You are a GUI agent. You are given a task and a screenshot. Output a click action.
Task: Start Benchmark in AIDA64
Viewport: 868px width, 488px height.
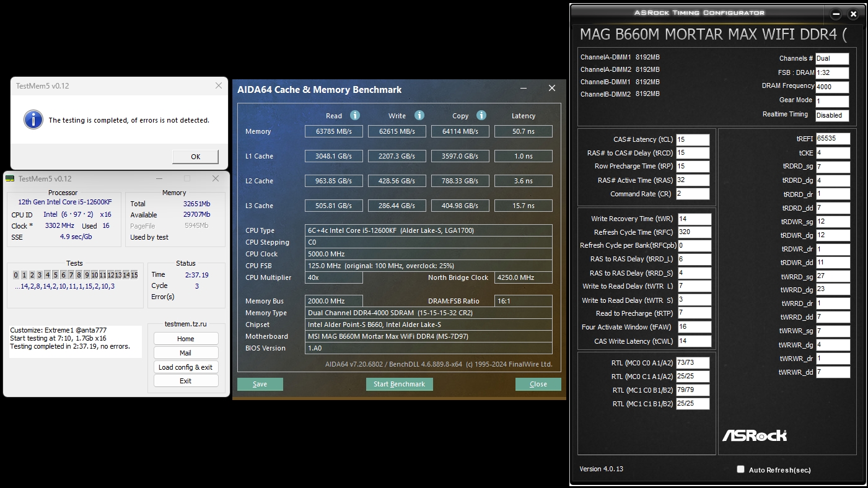click(400, 384)
